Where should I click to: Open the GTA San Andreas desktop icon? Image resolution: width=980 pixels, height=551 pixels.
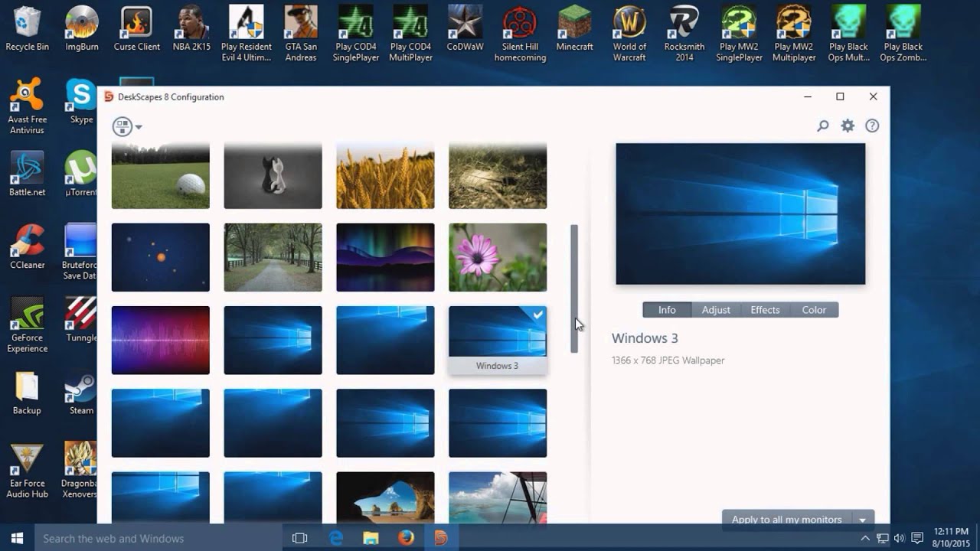click(x=301, y=34)
